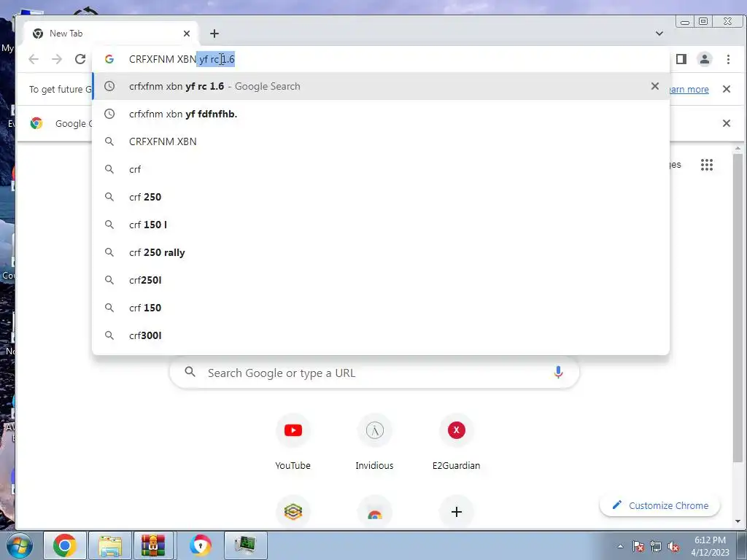Select the 'crf300l' suggestion
Screen dimensions: 747x560
381,335
